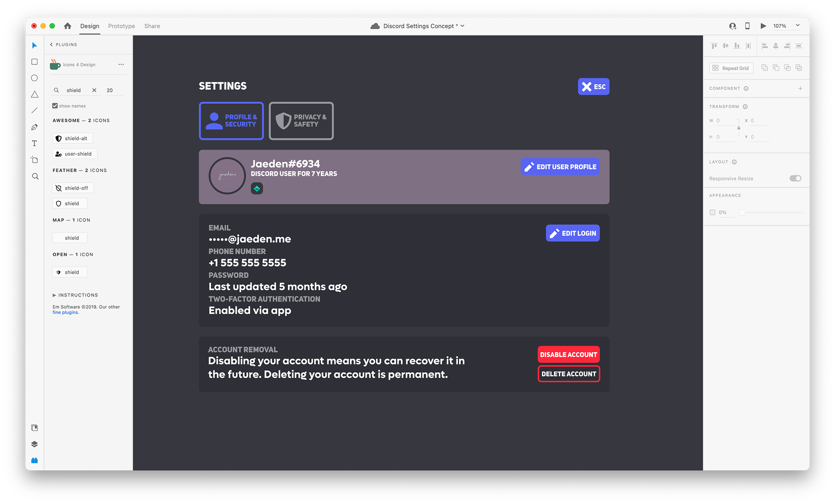Select the Polygon triangle tool
The width and height of the screenshot is (835, 504).
[34, 94]
